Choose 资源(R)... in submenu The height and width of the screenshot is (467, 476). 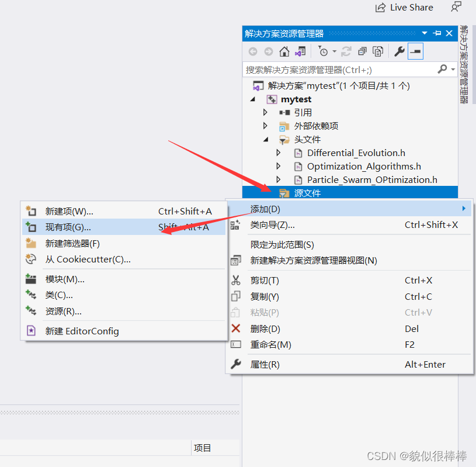pyautogui.click(x=124, y=312)
